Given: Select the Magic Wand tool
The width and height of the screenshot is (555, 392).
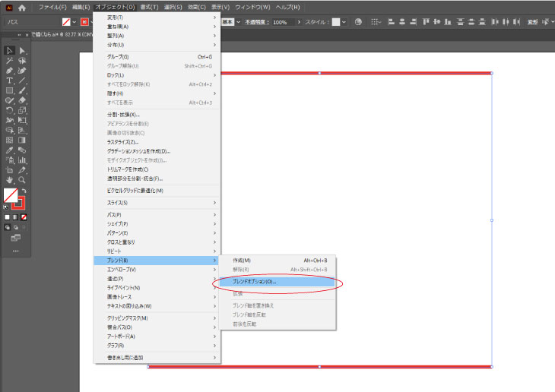Looking at the screenshot, I should coord(9,60).
